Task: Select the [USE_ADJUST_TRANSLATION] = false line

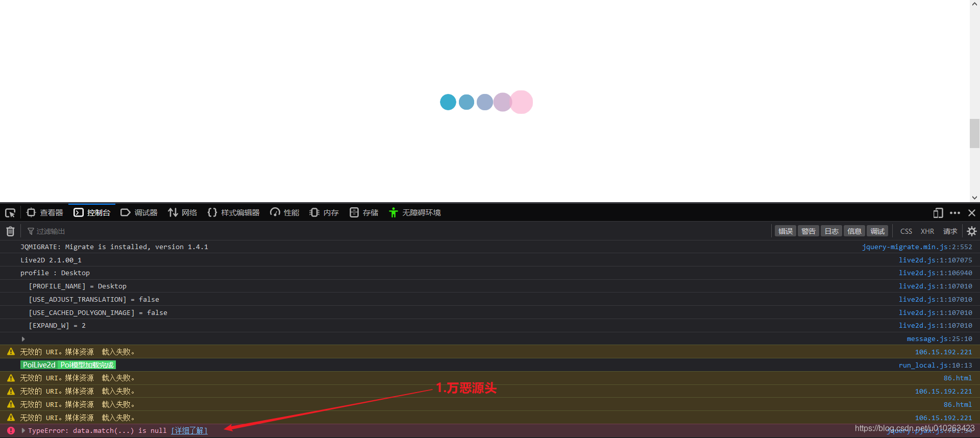Action: pyautogui.click(x=94, y=299)
